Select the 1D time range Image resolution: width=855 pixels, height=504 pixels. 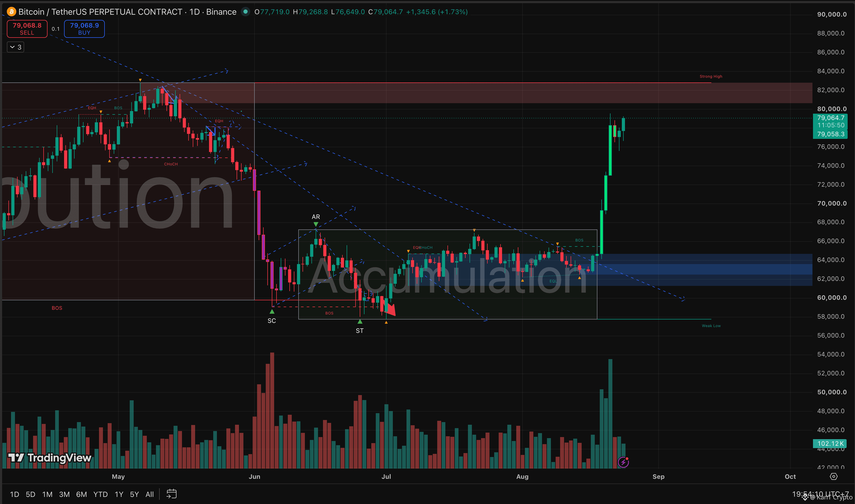pyautogui.click(x=15, y=494)
